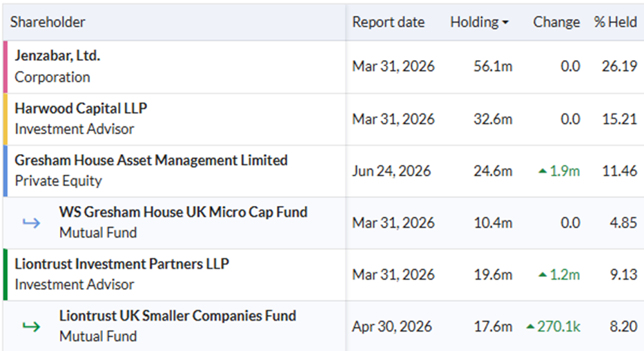The image size is (644, 351).
Task: Sort by the Holding column dropdown arrow
Action: (x=505, y=23)
